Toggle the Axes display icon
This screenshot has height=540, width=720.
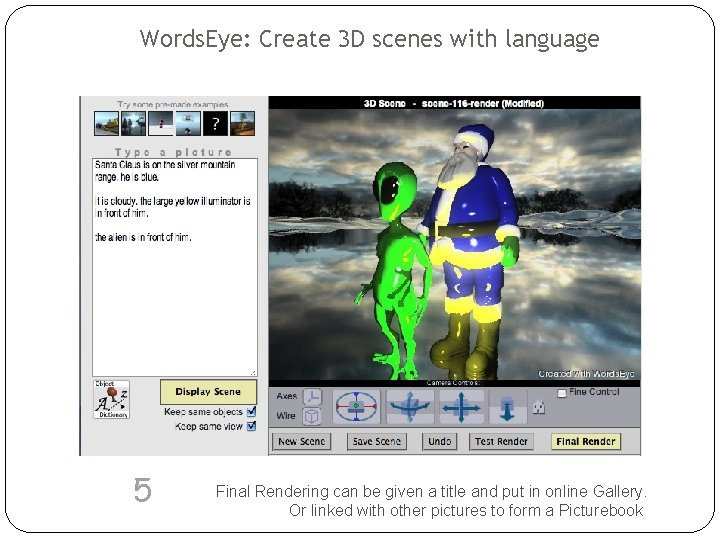point(313,396)
